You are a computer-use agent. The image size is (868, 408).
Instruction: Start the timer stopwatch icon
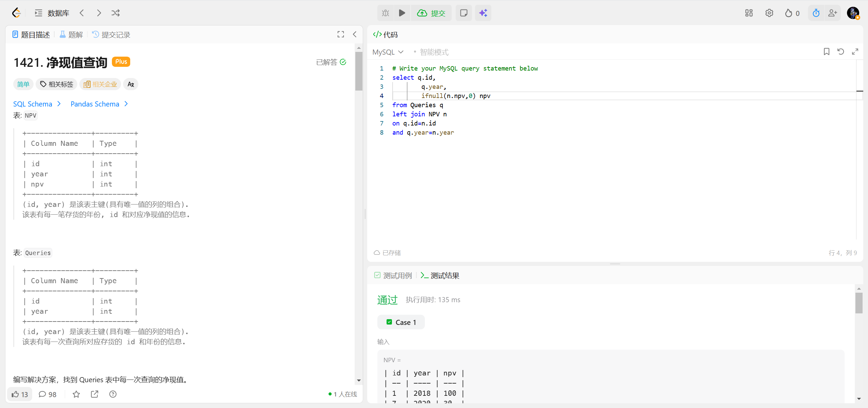pyautogui.click(x=816, y=13)
